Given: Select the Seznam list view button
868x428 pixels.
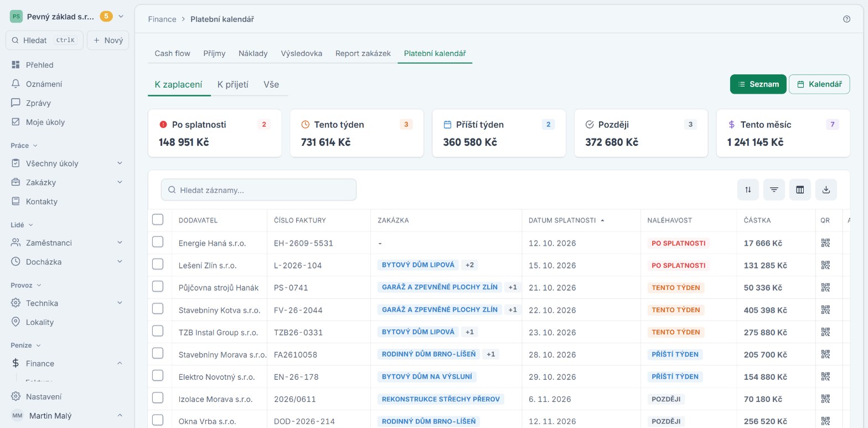Looking at the screenshot, I should (758, 84).
